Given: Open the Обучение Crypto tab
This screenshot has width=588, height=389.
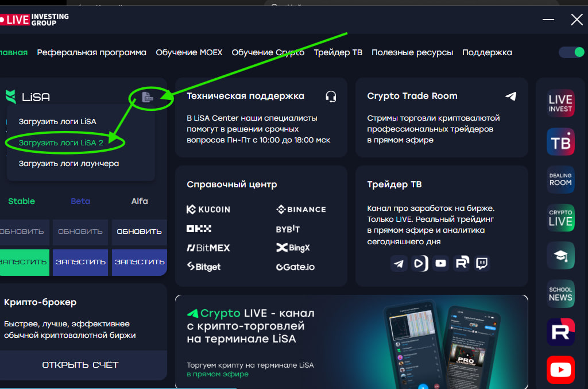Looking at the screenshot, I should [x=268, y=52].
